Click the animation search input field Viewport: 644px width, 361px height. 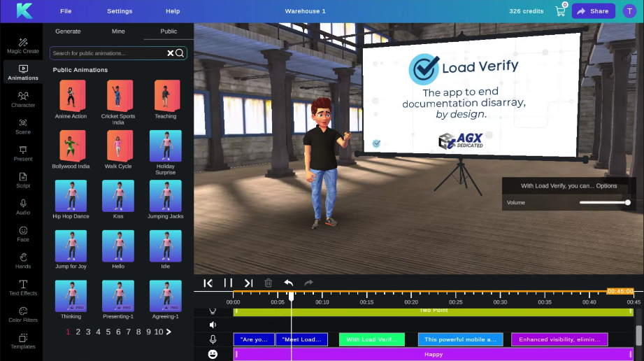point(108,53)
